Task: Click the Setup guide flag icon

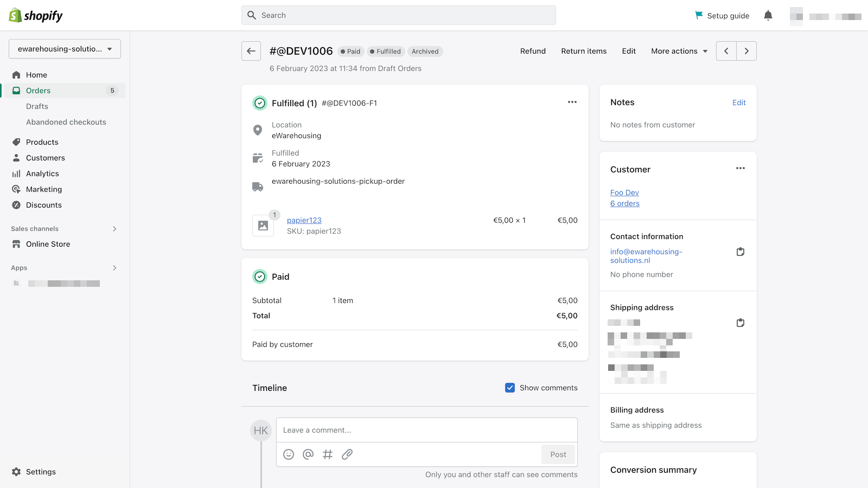Action: (699, 15)
